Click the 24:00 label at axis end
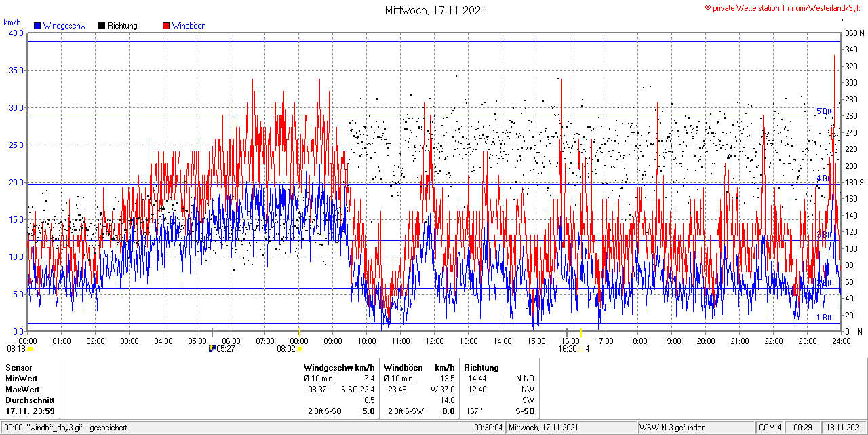The width and height of the screenshot is (868, 435). click(x=842, y=341)
